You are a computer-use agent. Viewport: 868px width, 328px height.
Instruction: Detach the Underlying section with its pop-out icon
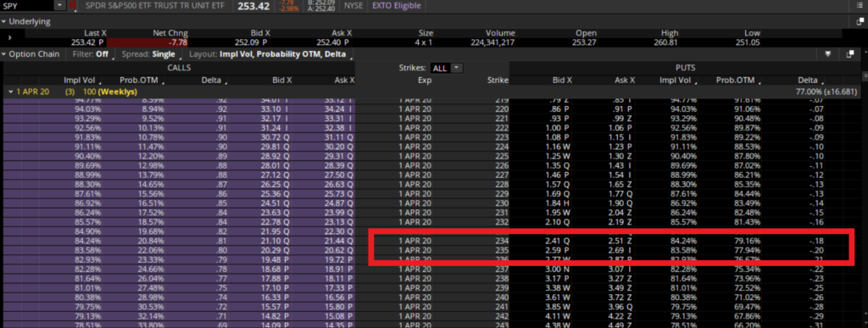[x=860, y=21]
